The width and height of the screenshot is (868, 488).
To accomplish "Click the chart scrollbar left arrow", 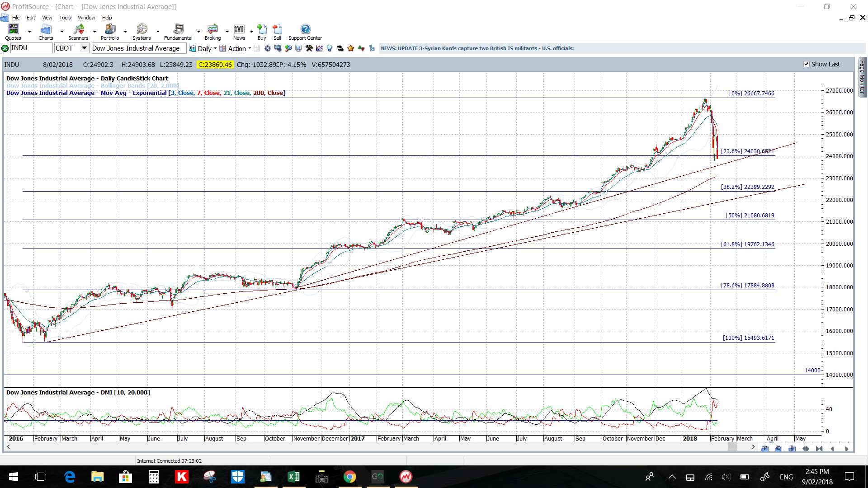I will pos(8,447).
